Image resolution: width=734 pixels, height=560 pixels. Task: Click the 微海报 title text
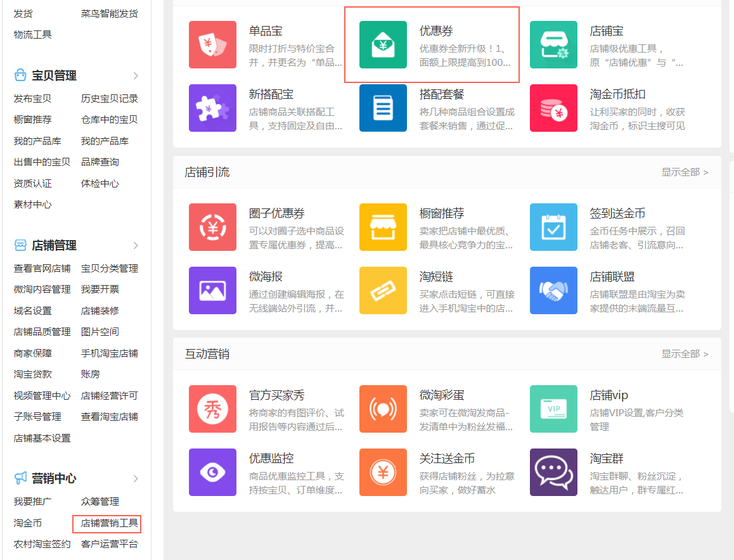tap(266, 276)
